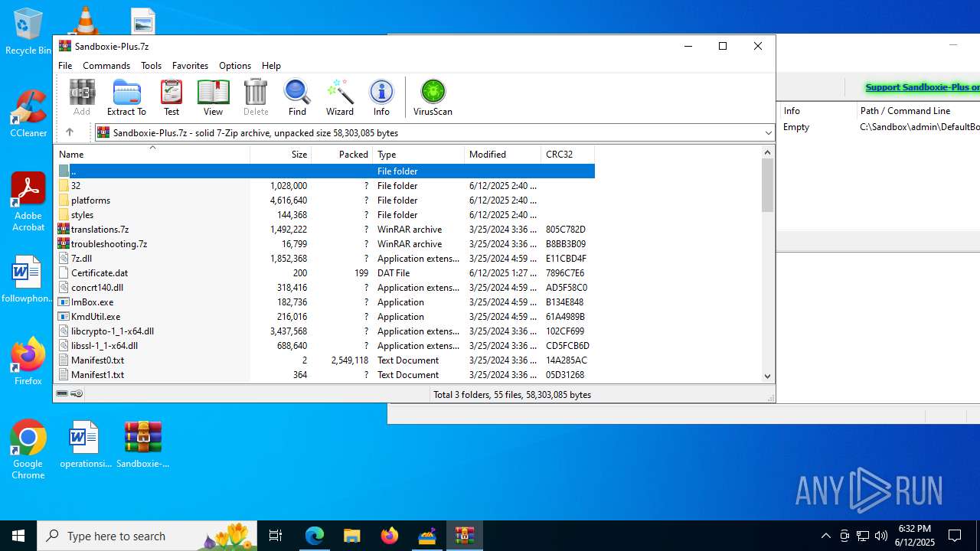Click drive icon in status bar
The height and width of the screenshot is (551, 980).
[62, 393]
